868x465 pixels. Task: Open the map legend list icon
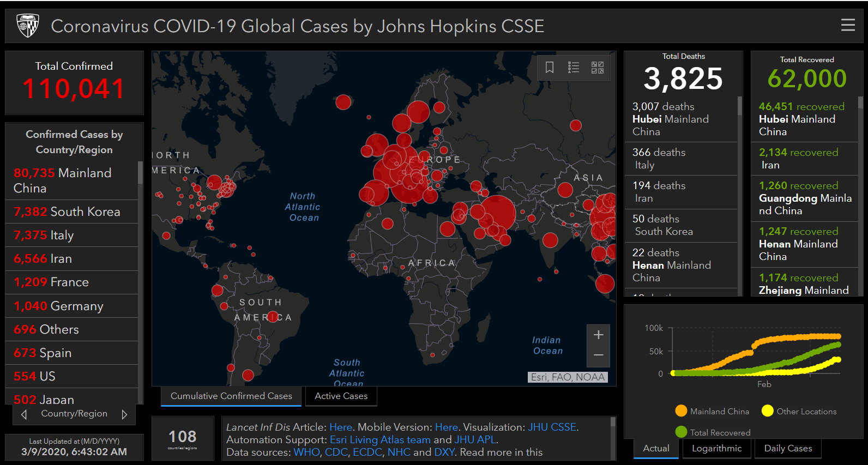click(574, 67)
